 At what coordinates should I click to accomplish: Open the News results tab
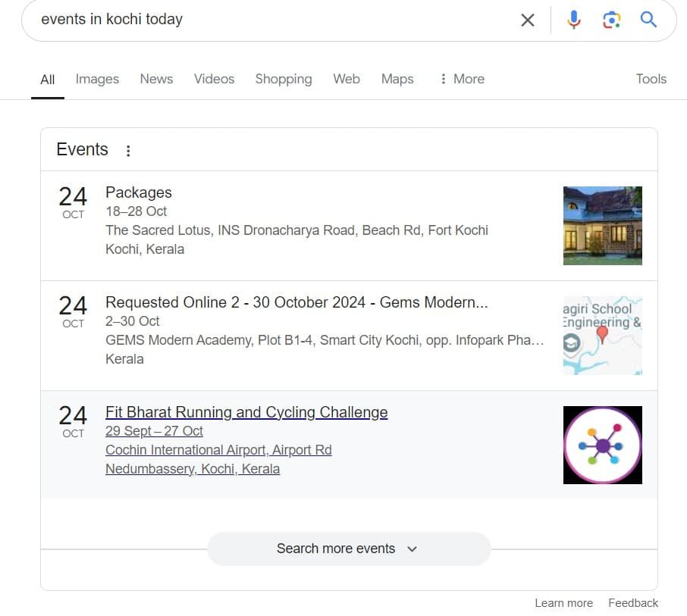coord(156,79)
